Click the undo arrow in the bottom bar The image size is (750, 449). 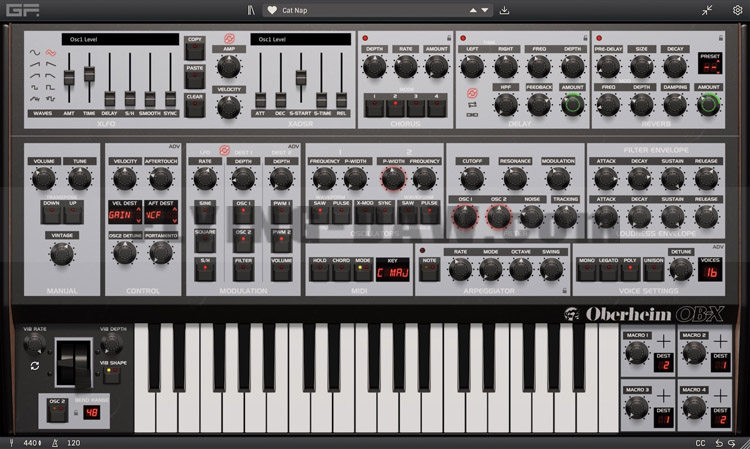coord(719,443)
